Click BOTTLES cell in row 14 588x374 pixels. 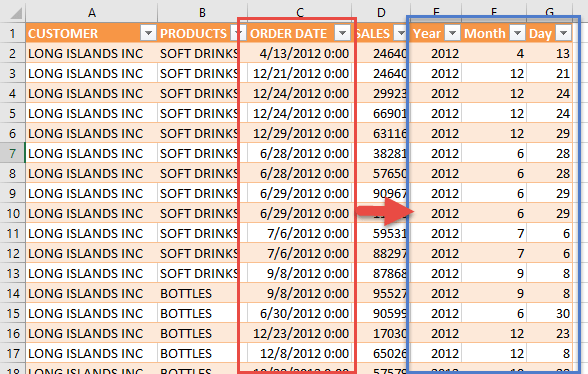click(x=202, y=293)
